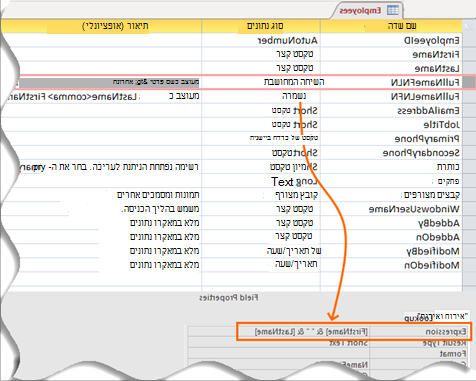476x381 pixels.
Task: Click the תיאור (אופציונלי) column header
Action: point(102,26)
